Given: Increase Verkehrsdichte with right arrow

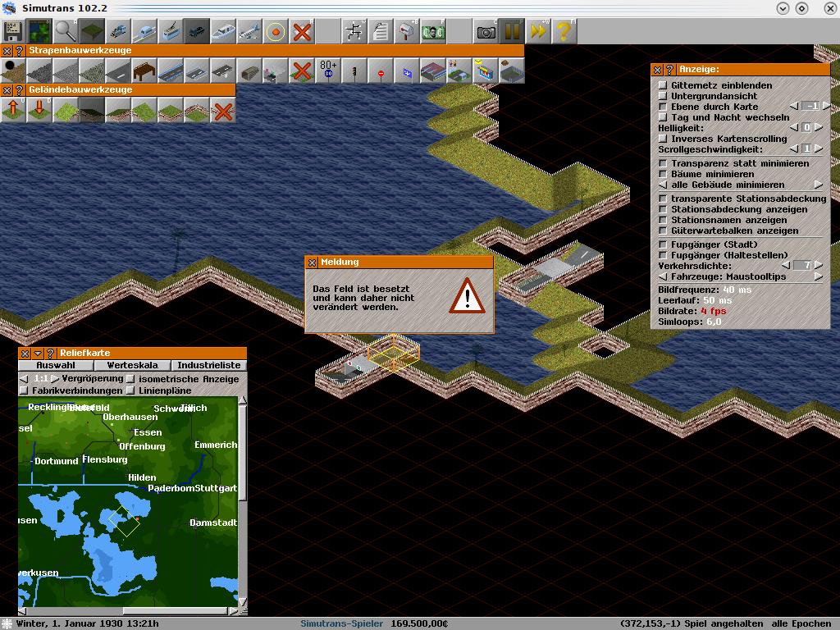Looking at the screenshot, I should 819,266.
